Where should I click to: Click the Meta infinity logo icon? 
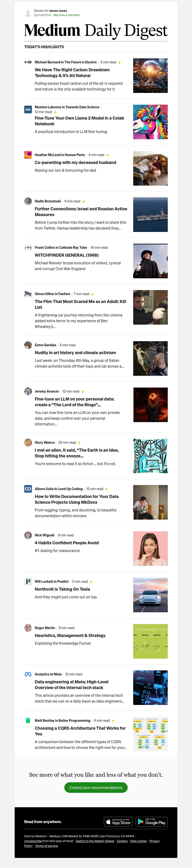(28, 674)
